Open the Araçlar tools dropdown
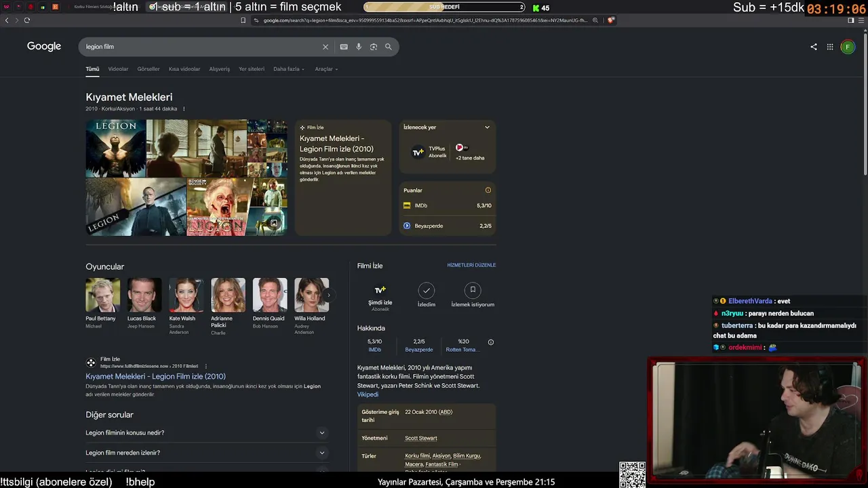868x488 pixels. point(326,69)
